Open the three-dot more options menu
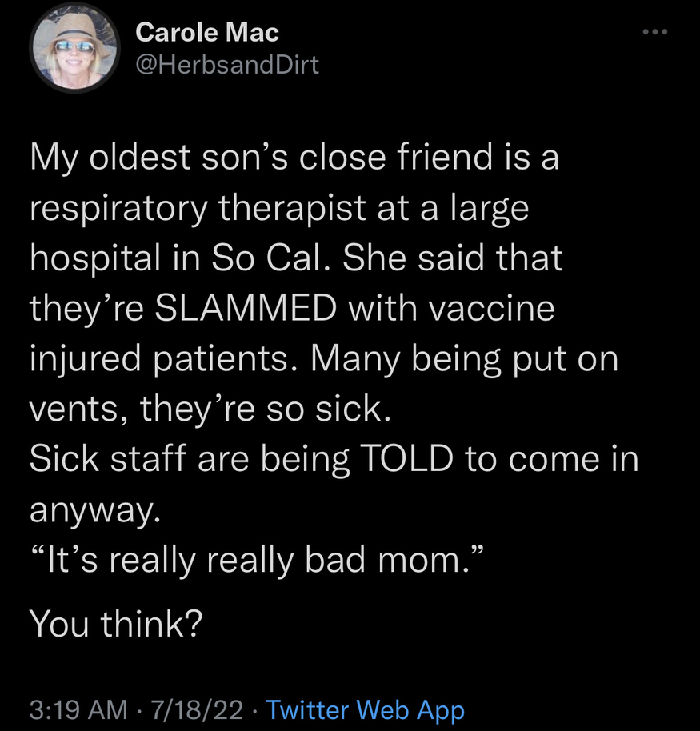Viewport: 700px width, 731px height. 654,33
